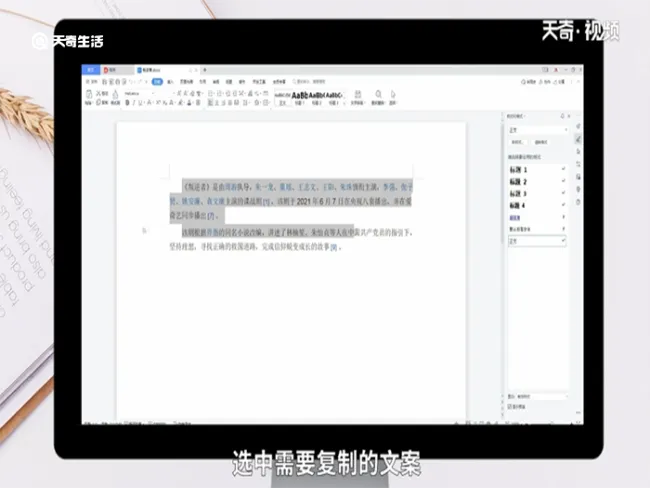Open the paste tool in the ribbon
The width and height of the screenshot is (650, 488).
click(x=89, y=98)
